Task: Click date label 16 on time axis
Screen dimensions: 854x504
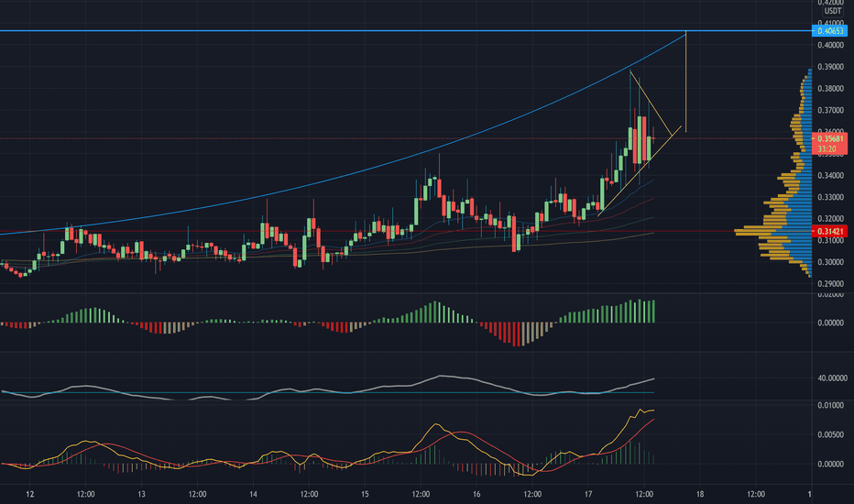Action: pos(476,494)
